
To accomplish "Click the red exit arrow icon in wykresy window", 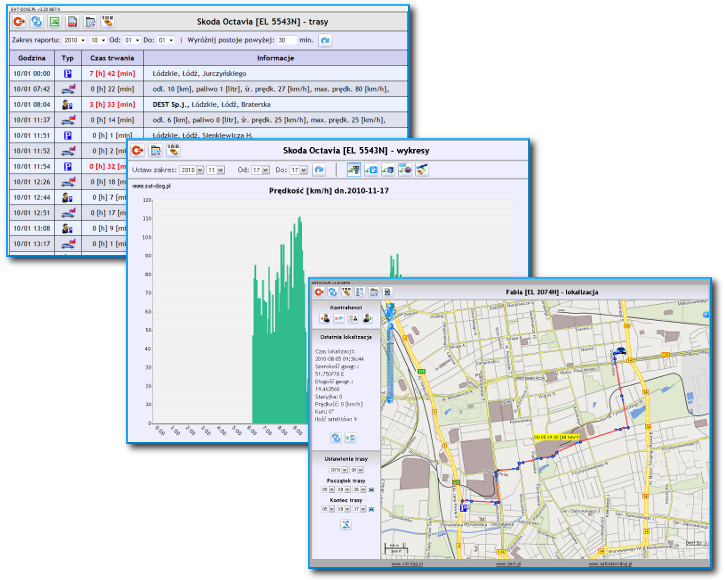I will [x=137, y=150].
